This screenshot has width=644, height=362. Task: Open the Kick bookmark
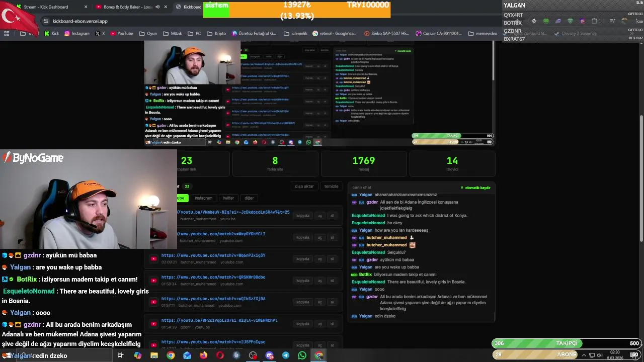(x=51, y=34)
